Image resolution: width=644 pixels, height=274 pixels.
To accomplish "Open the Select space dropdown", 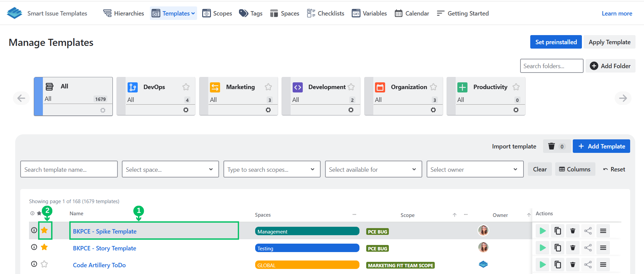I will [x=170, y=169].
